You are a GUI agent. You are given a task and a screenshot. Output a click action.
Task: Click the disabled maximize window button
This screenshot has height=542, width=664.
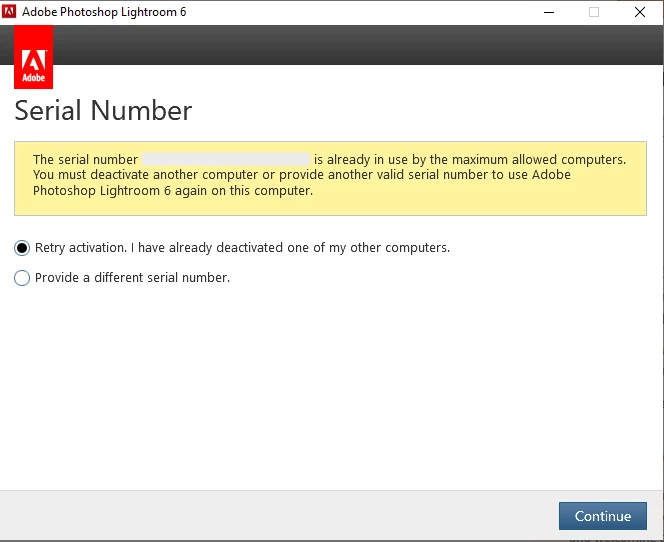pos(594,12)
